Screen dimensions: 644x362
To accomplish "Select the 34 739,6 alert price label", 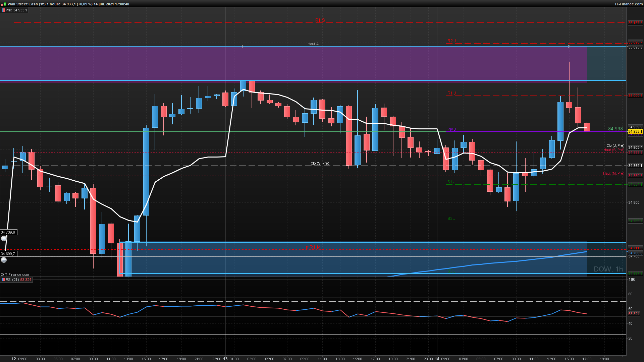I will pyautogui.click(x=8, y=232).
